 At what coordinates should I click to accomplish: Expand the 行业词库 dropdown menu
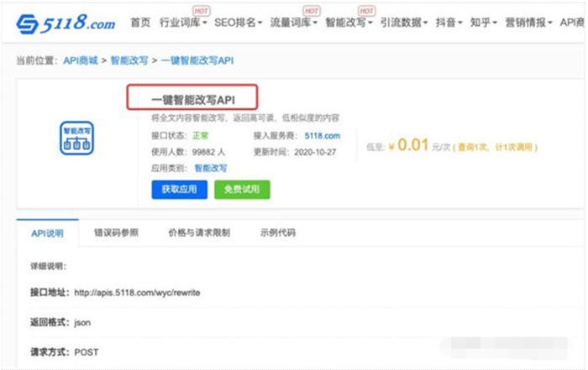pyautogui.click(x=183, y=23)
